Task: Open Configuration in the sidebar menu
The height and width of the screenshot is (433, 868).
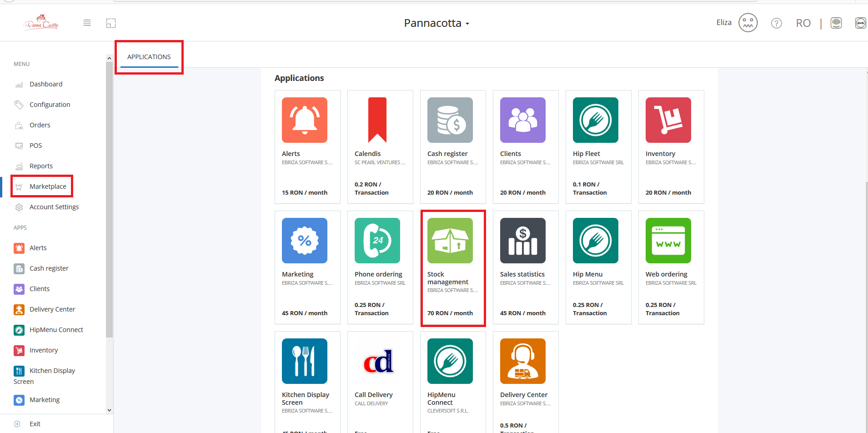Action: coord(50,105)
